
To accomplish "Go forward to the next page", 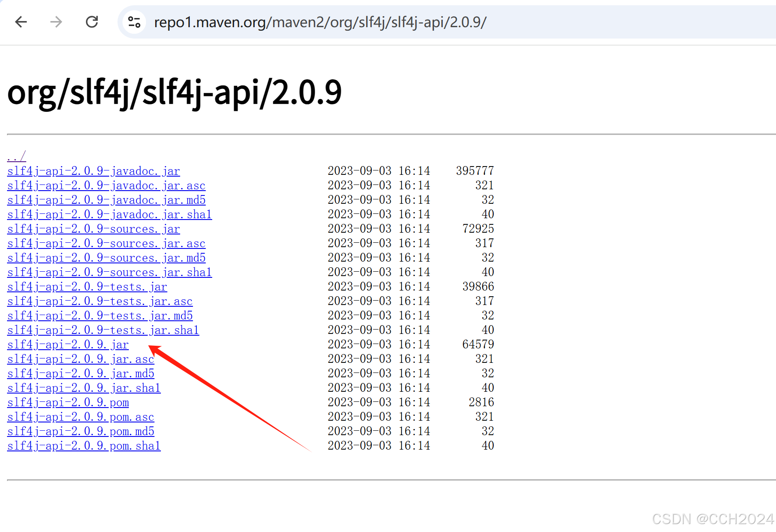I will tap(56, 22).
